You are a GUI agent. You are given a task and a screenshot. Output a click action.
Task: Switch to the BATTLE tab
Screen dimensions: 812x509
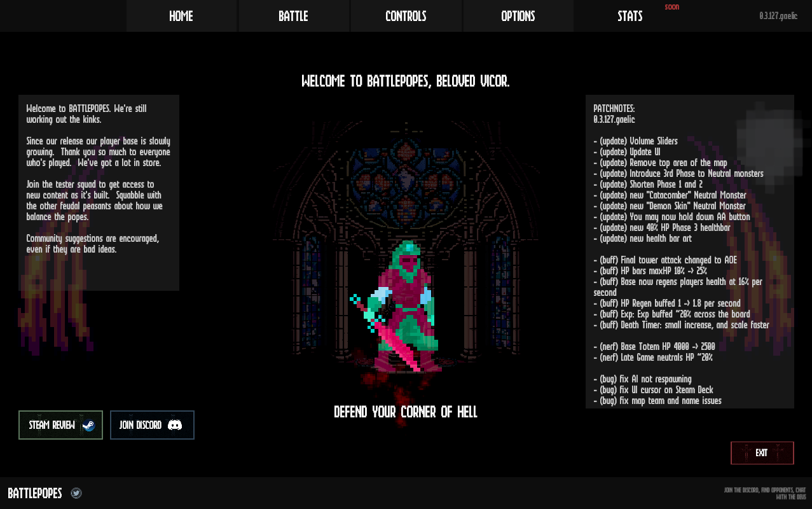[294, 16]
